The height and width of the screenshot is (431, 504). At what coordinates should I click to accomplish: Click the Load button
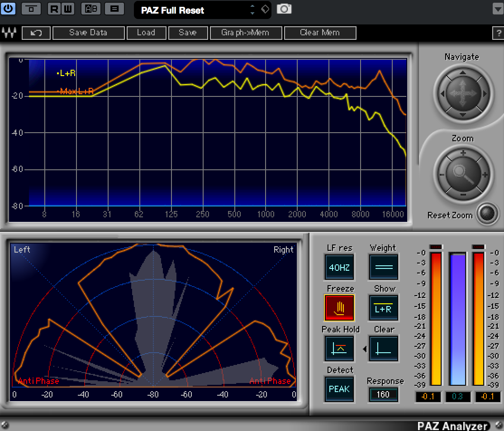click(x=146, y=33)
